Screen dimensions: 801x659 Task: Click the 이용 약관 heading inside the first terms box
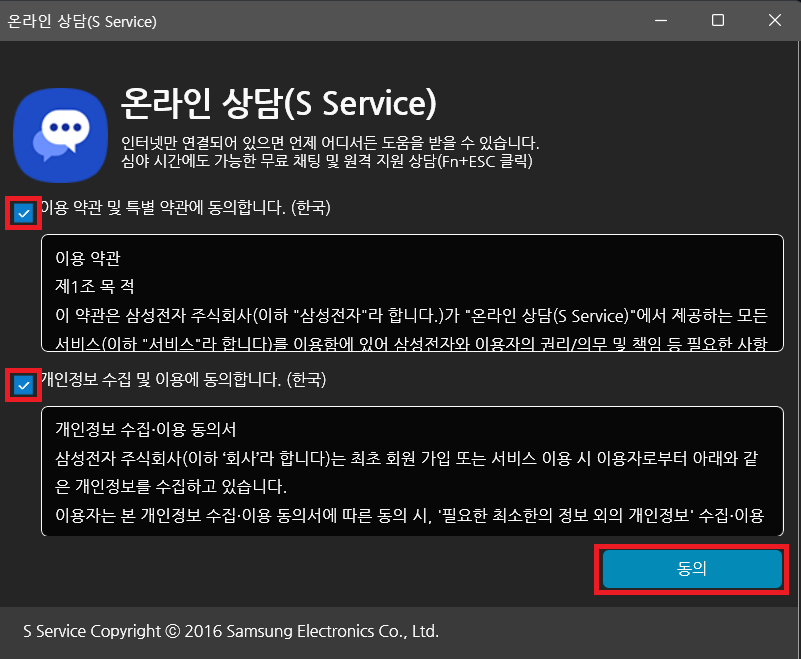tap(88, 258)
